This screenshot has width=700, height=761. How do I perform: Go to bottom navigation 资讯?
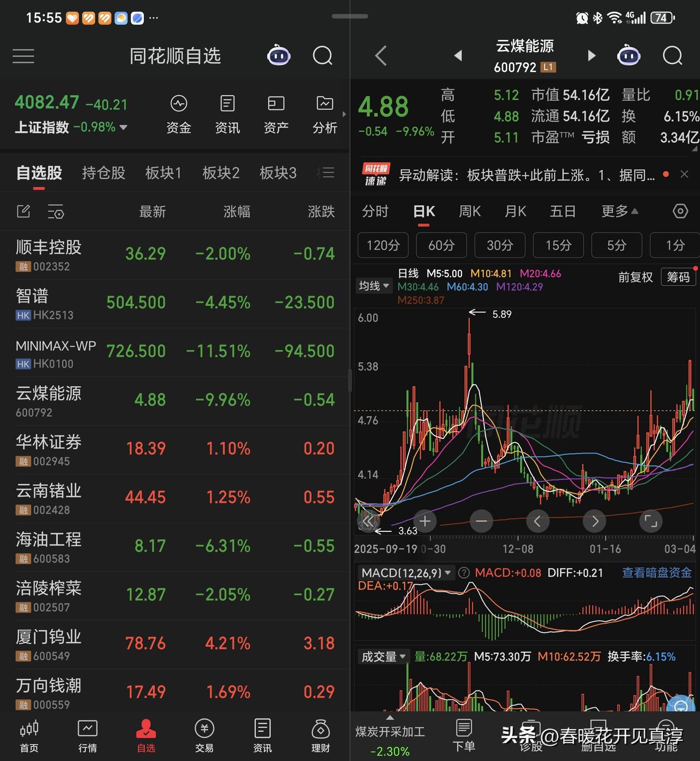(262, 736)
